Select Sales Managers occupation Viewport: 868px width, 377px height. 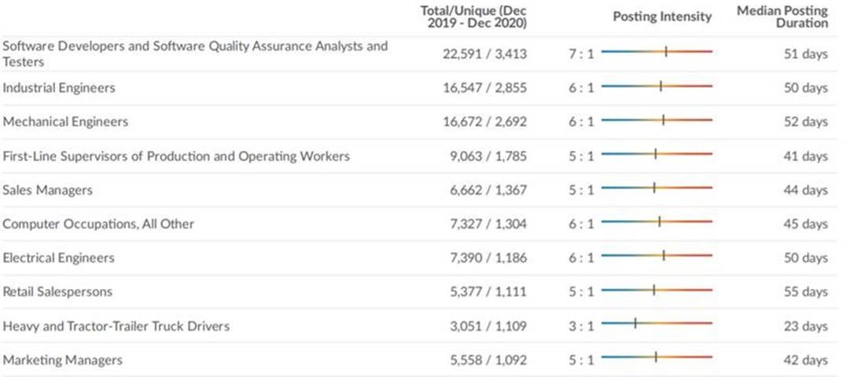(x=48, y=190)
